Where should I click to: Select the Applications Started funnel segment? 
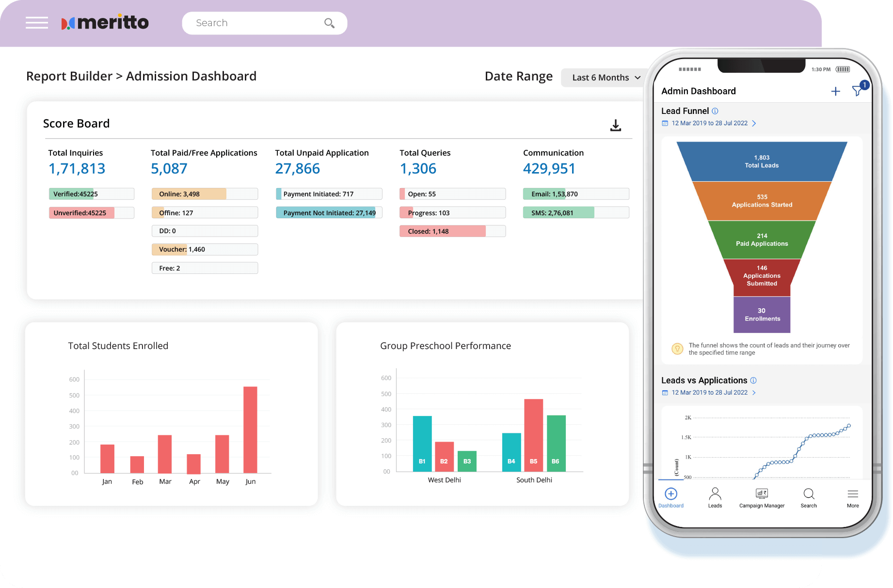[x=762, y=201]
